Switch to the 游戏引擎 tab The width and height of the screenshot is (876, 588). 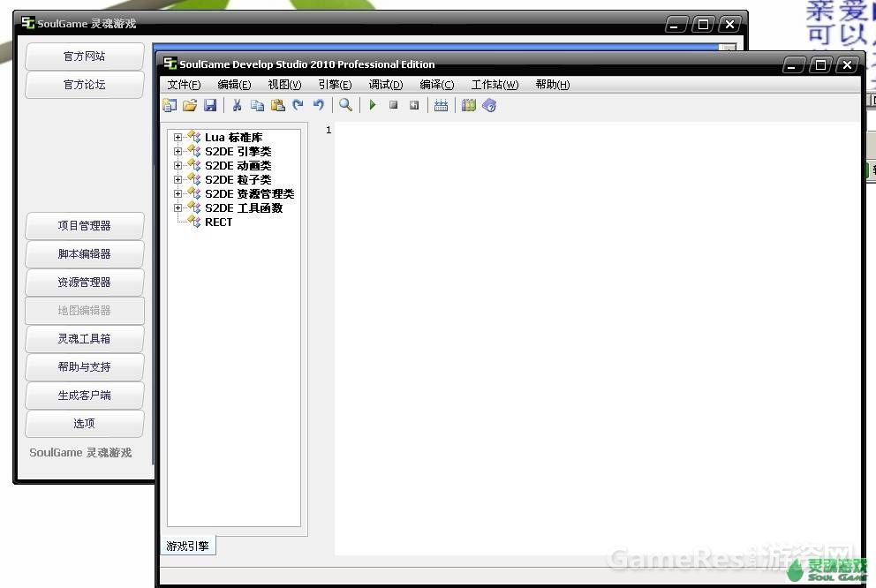[187, 547]
